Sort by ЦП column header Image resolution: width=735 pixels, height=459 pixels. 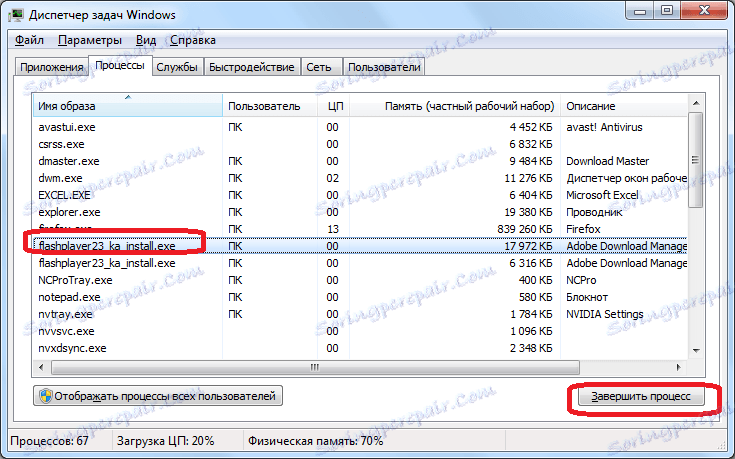coord(334,106)
